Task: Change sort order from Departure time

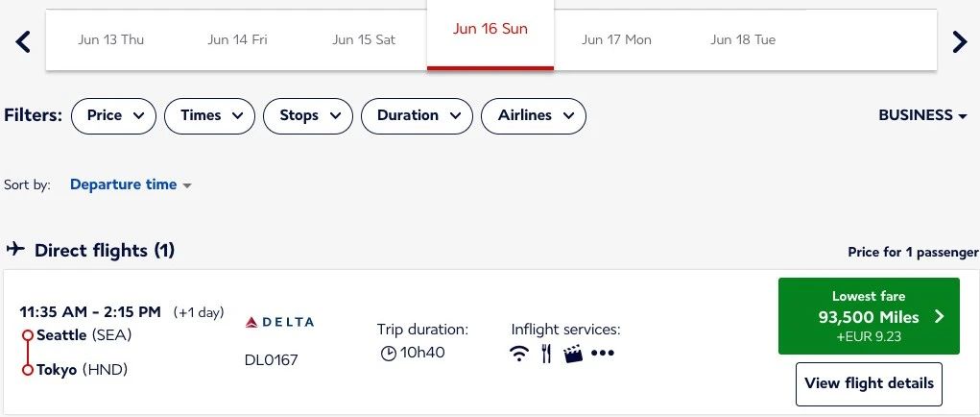Action: pyautogui.click(x=131, y=184)
